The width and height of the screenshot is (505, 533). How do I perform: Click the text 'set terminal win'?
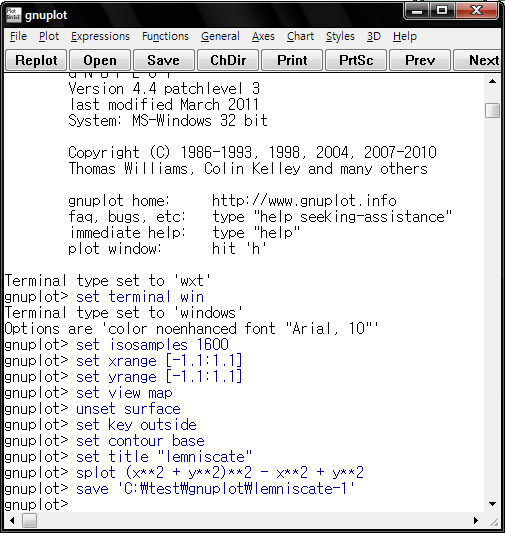tap(140, 297)
